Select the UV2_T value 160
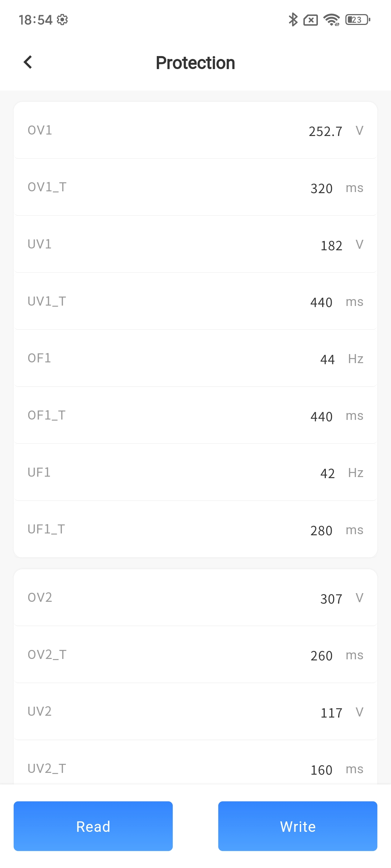Screen dimensions: 391x868 pyautogui.click(x=321, y=770)
